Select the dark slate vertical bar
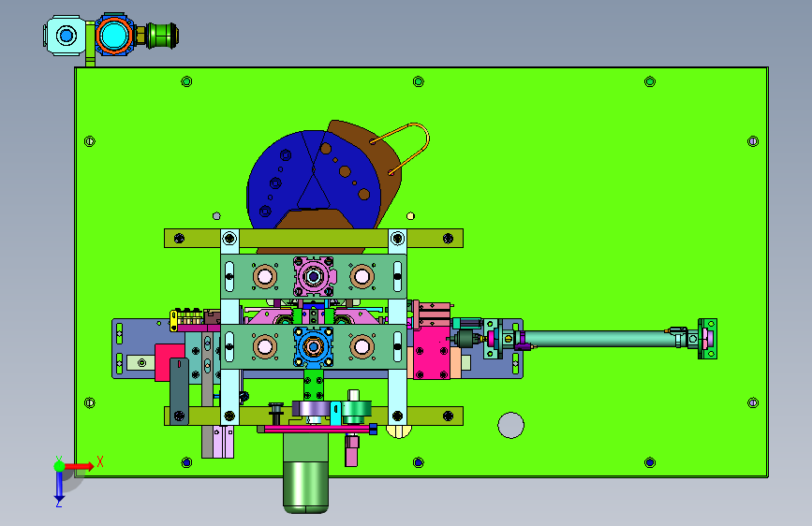 pyautogui.click(x=179, y=391)
